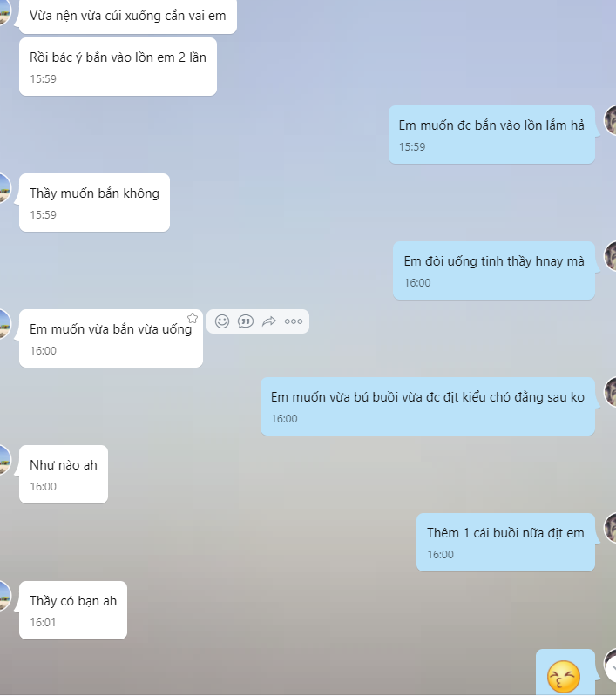Select the "Như nào ah" message bubble

click(x=64, y=474)
